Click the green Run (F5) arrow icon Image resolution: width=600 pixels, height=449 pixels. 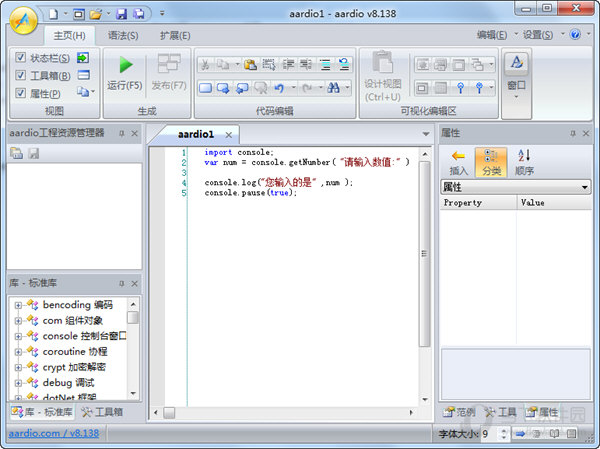[x=126, y=64]
